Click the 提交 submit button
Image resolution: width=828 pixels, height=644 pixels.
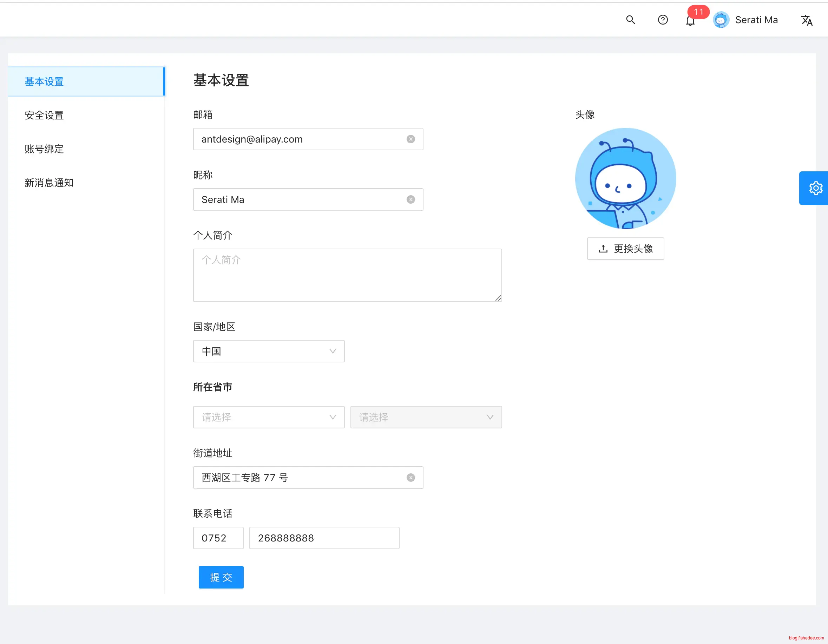click(x=221, y=577)
